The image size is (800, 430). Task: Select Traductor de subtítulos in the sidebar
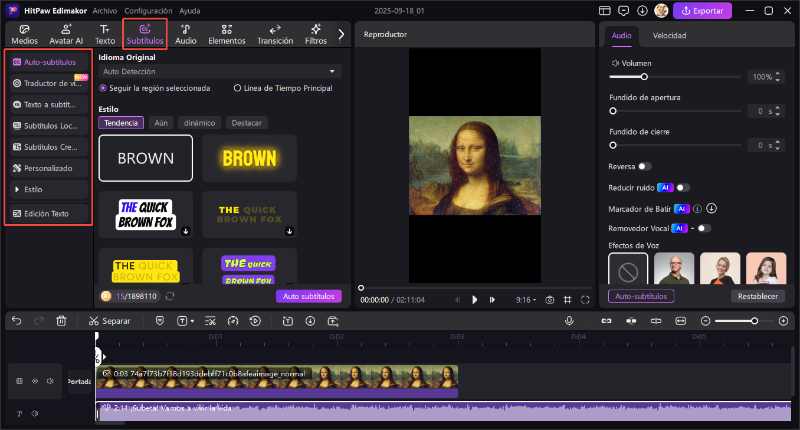pos(49,83)
